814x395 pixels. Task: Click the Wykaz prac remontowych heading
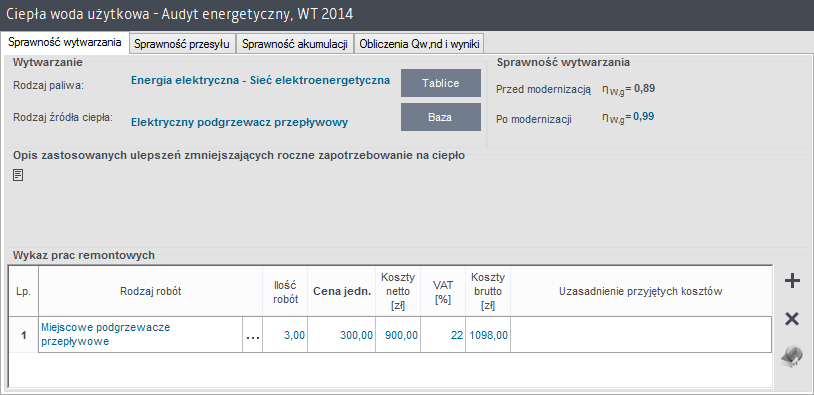84,255
